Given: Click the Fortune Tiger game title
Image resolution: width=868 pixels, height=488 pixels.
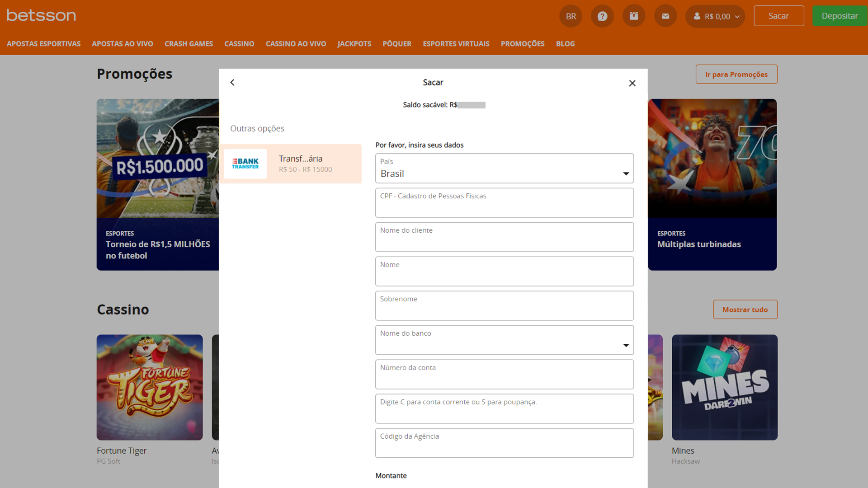Looking at the screenshot, I should [122, 450].
